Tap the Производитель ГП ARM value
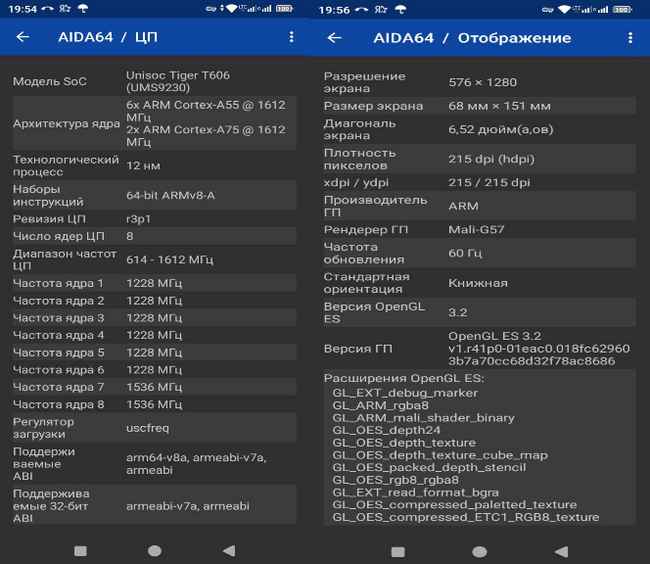This screenshot has height=564, width=650. tap(463, 206)
